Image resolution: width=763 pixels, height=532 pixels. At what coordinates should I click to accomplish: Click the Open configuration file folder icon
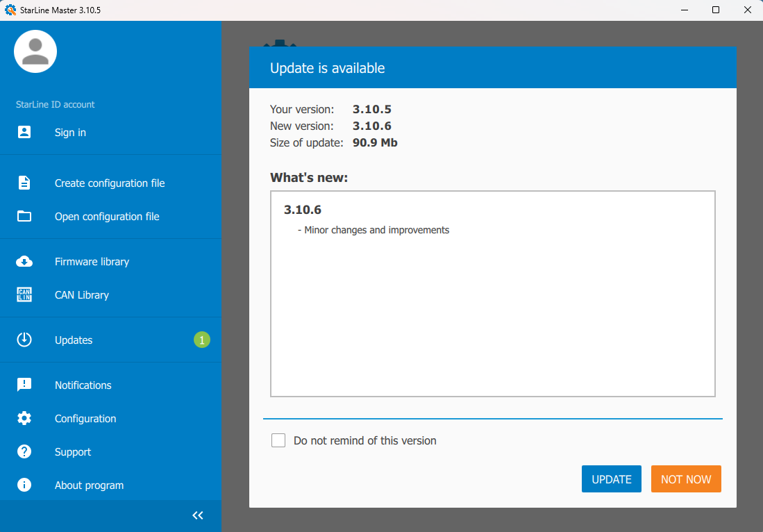(24, 216)
